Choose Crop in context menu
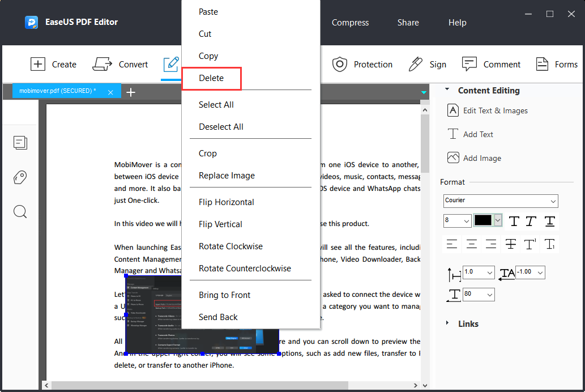585x392 pixels. click(x=251, y=154)
